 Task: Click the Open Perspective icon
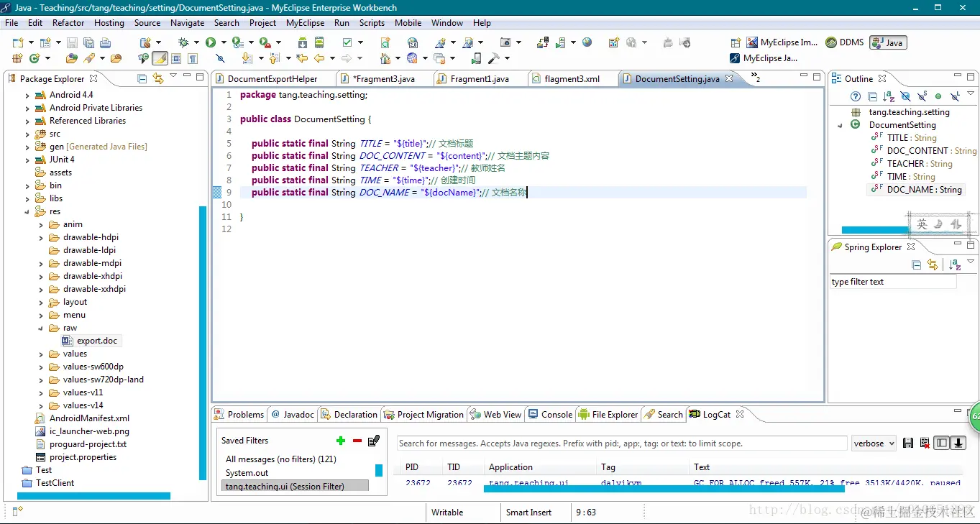click(x=735, y=42)
